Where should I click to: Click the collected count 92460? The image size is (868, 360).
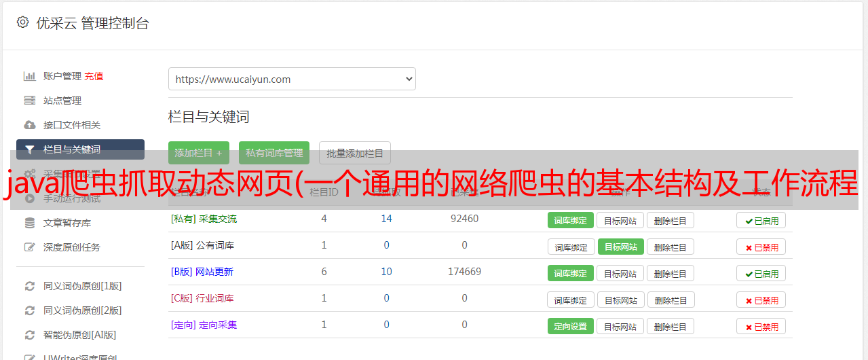coord(464,219)
